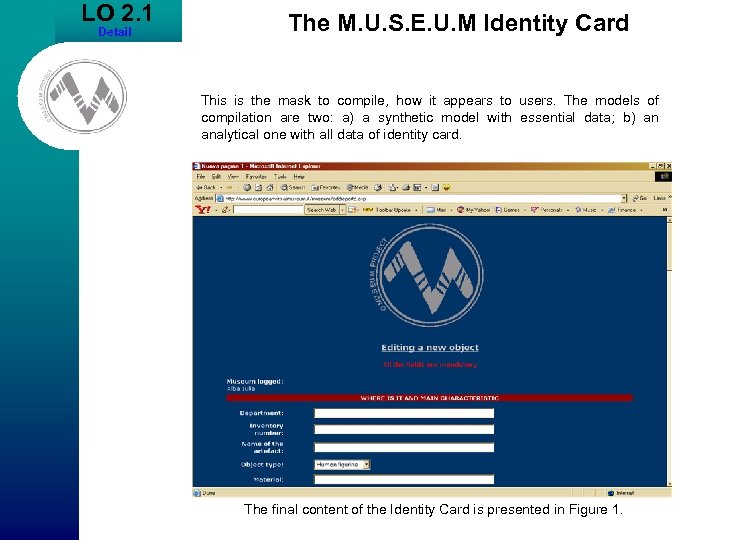This screenshot has height=540, width=750.
Task: Open the Search pane in the toolbar
Action: [x=293, y=187]
